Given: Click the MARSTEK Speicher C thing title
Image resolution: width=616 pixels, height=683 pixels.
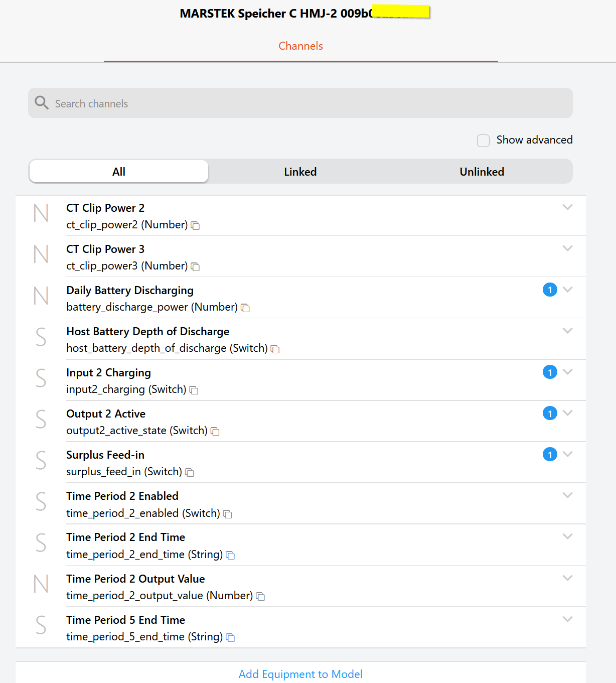Looking at the screenshot, I should pyautogui.click(x=304, y=14).
